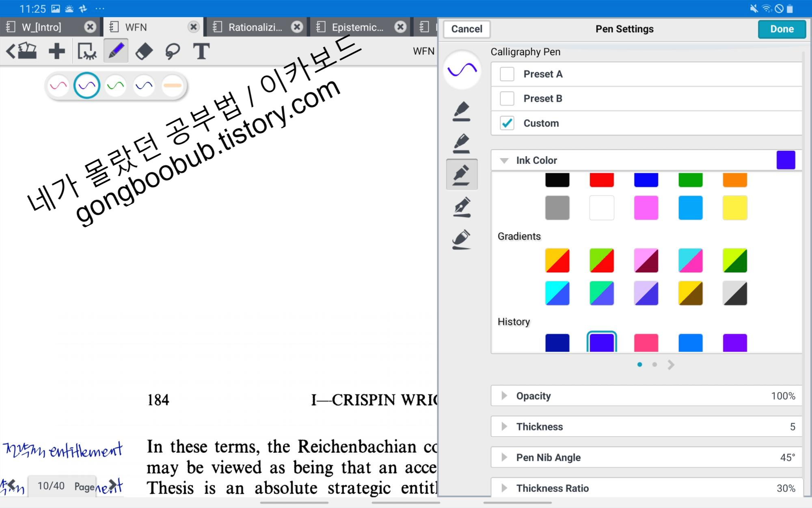Click the add page plus icon
This screenshot has width=812, height=508.
tap(56, 52)
